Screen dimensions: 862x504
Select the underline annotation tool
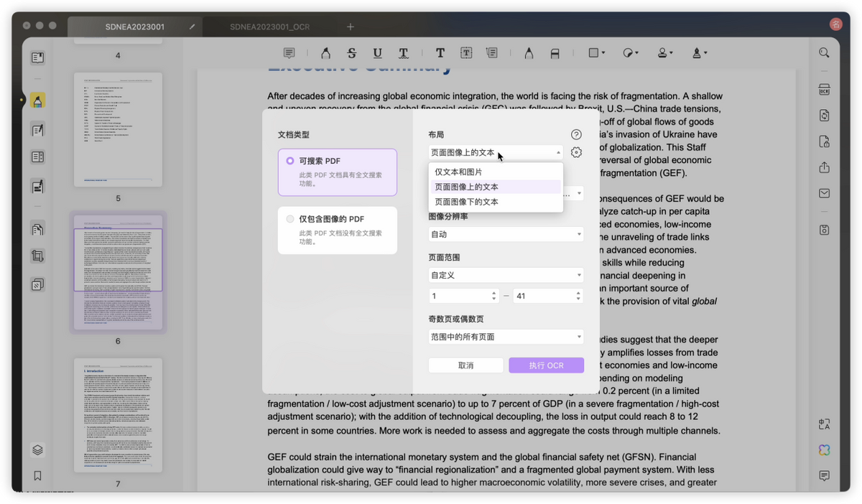point(377,53)
